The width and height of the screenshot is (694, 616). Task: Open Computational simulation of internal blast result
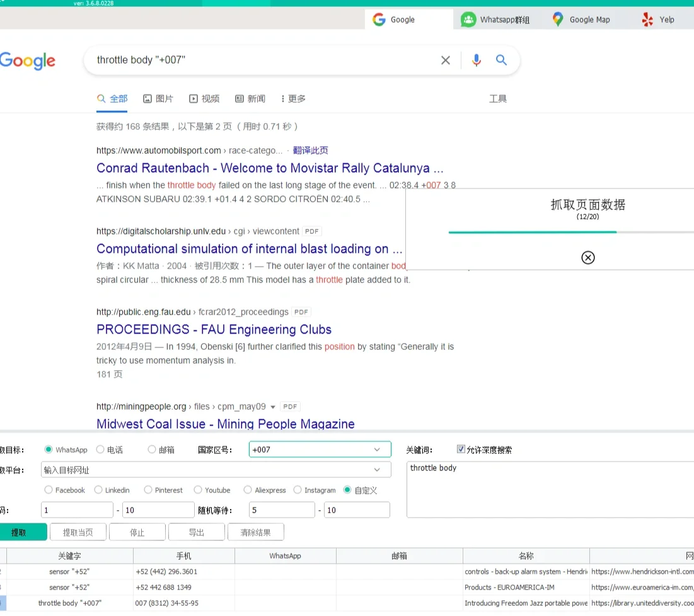[x=249, y=249]
